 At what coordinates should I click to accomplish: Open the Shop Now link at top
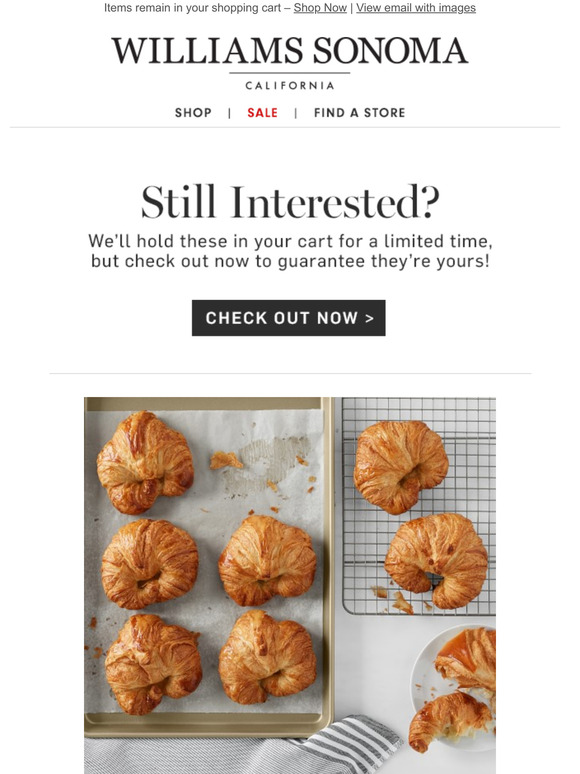click(320, 8)
